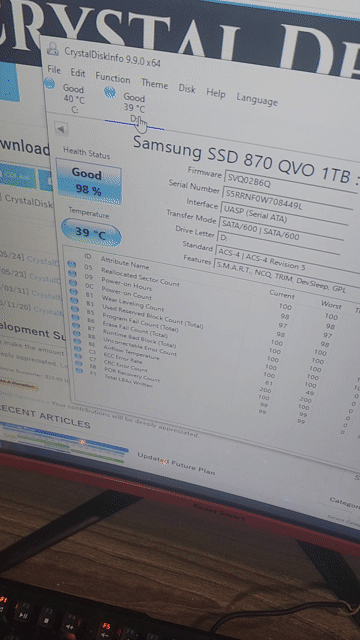Select the C: drive Good 40 °C entry
360x640 pixels.
coord(73,99)
